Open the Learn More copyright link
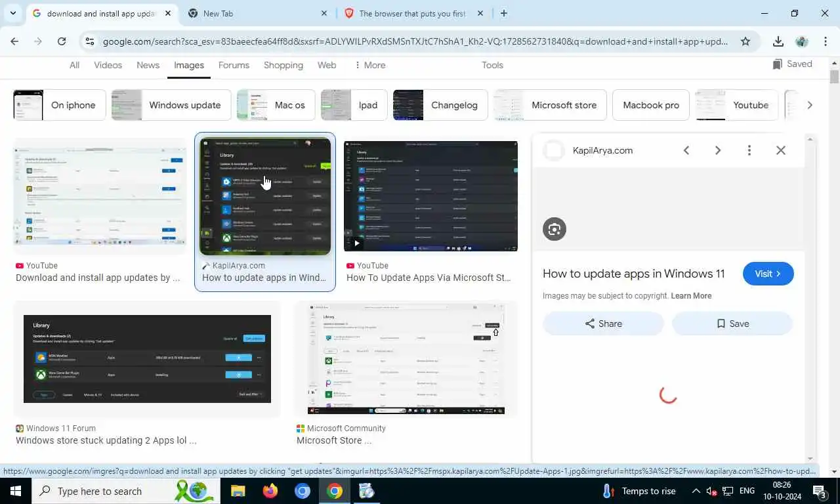This screenshot has height=504, width=840. pyautogui.click(x=691, y=296)
